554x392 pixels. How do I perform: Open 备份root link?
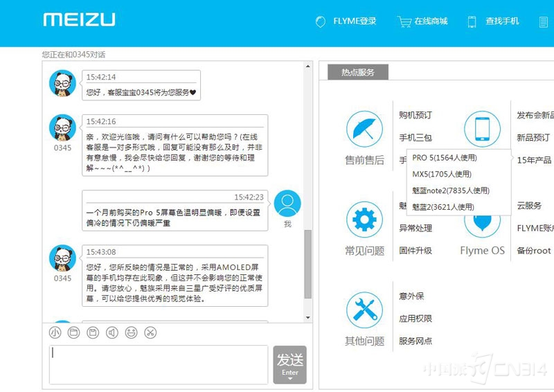pyautogui.click(x=534, y=251)
